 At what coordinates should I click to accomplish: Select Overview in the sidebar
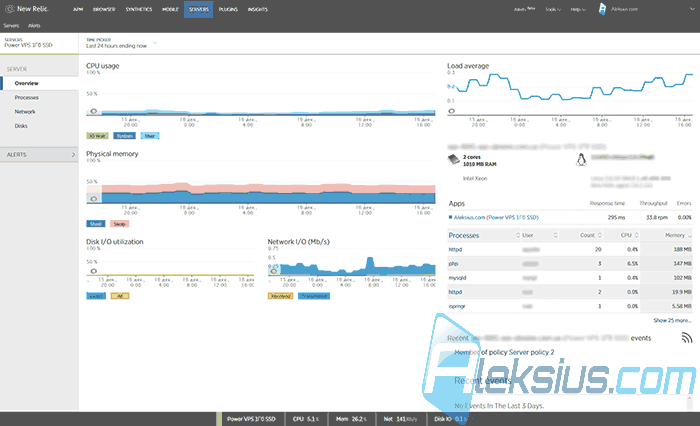(x=26, y=84)
